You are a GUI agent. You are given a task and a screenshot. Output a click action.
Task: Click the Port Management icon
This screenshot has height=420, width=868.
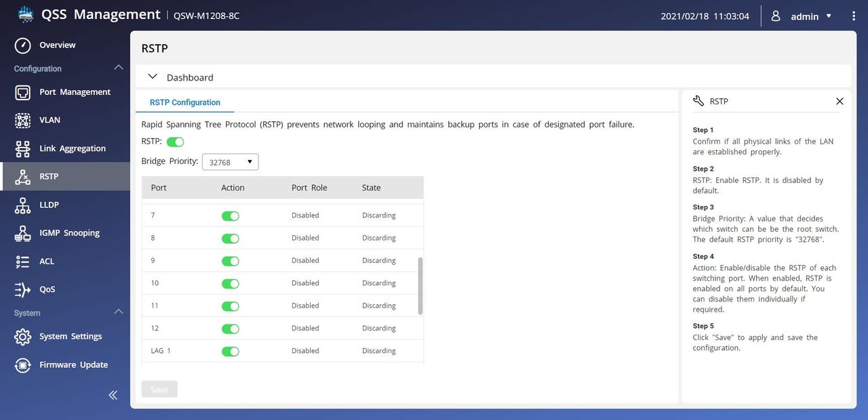pyautogui.click(x=23, y=92)
